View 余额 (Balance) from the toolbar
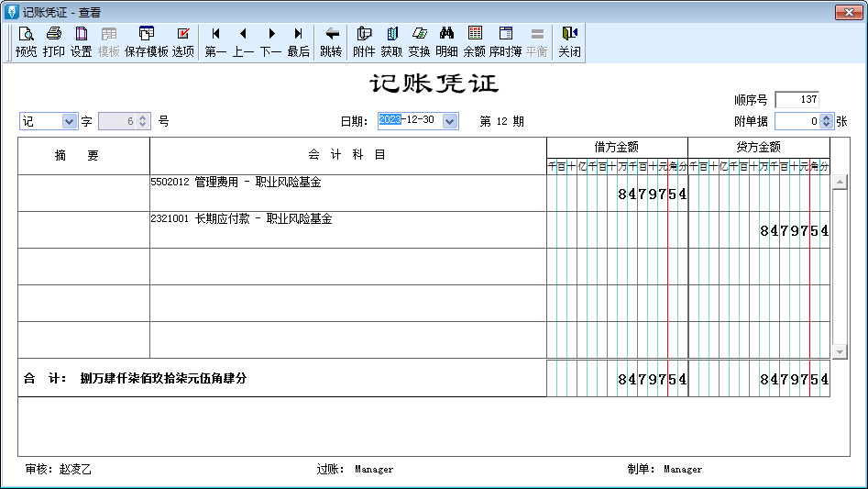The height and width of the screenshot is (489, 868). pos(474,41)
